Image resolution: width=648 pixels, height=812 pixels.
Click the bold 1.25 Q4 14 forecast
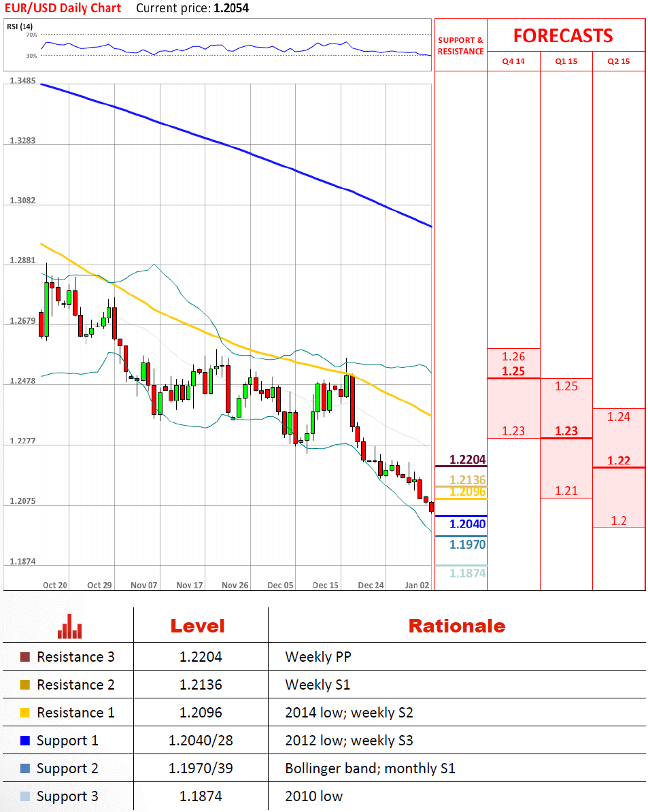pyautogui.click(x=513, y=371)
